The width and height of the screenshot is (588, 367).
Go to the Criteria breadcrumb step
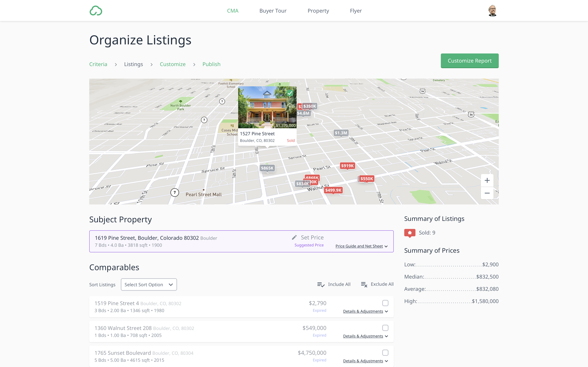98,64
